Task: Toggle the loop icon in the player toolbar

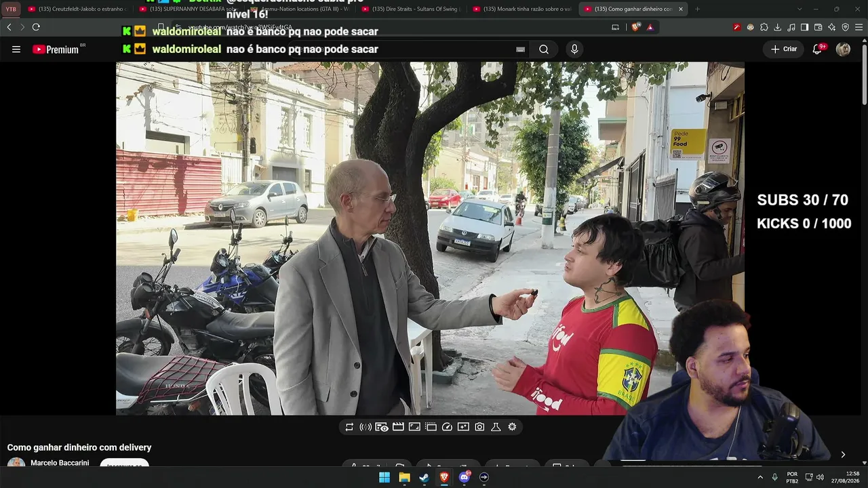Action: point(349,427)
